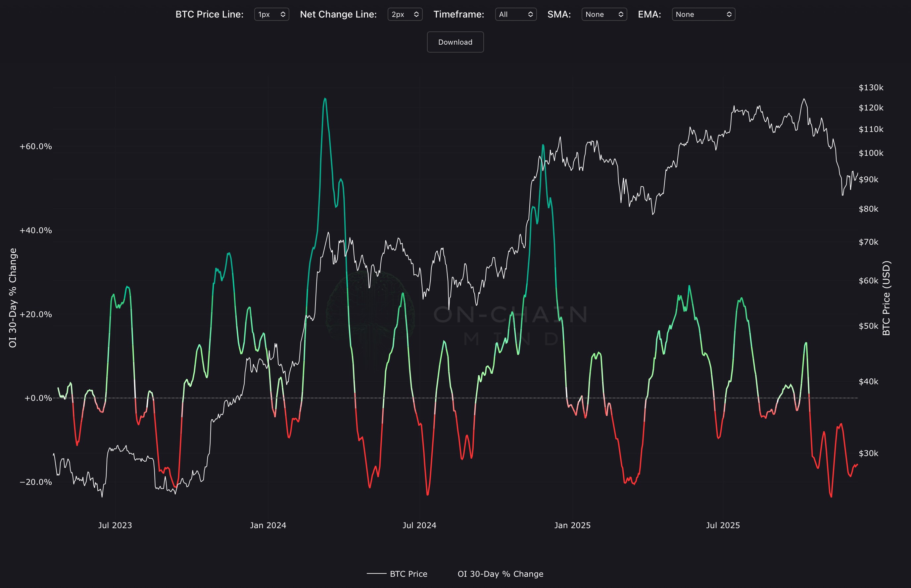This screenshot has height=588, width=911.
Task: Click the Jan 2024 x-axis label
Action: click(x=268, y=525)
